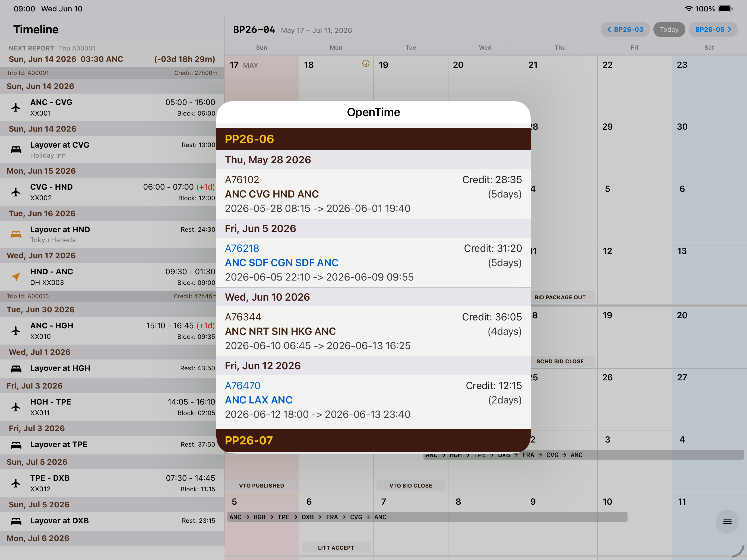The height and width of the screenshot is (560, 747).
Task: Tap the airplane icon for ANC - CVG flight
Action: pyautogui.click(x=16, y=107)
